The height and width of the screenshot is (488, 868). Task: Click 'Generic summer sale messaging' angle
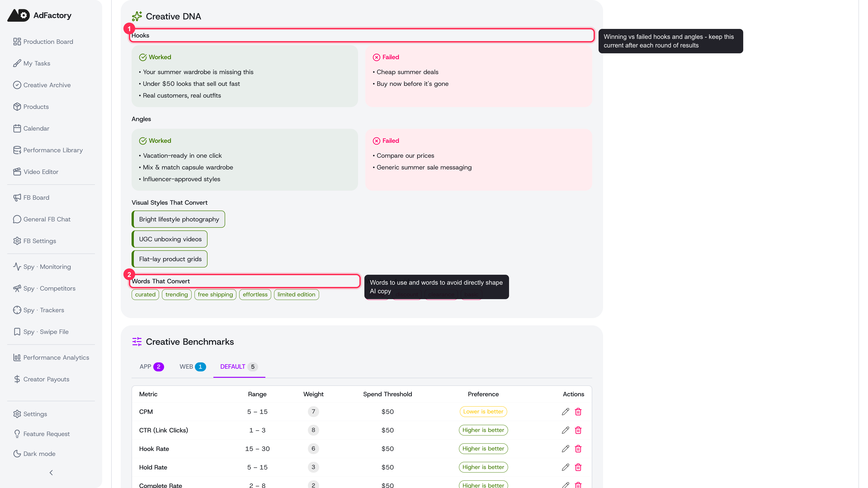click(424, 167)
